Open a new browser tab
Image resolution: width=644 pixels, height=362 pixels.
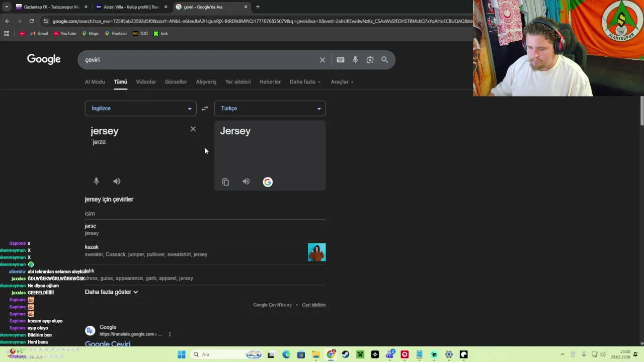(258, 7)
